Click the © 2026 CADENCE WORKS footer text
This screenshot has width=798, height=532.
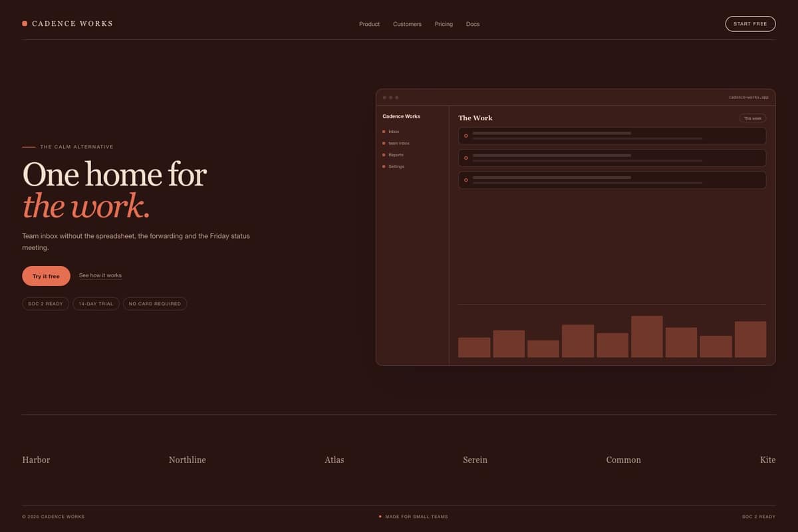pyautogui.click(x=53, y=517)
